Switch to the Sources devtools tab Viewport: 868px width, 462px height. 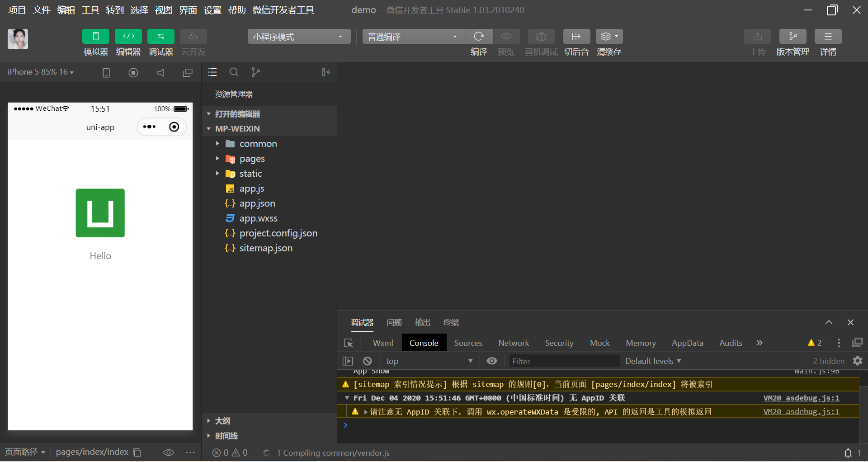click(x=468, y=343)
